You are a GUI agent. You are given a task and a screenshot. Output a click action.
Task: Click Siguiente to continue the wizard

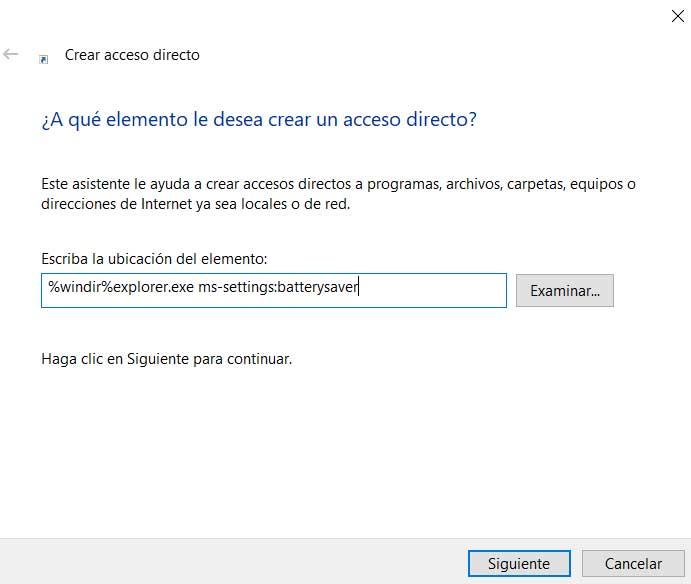(519, 563)
